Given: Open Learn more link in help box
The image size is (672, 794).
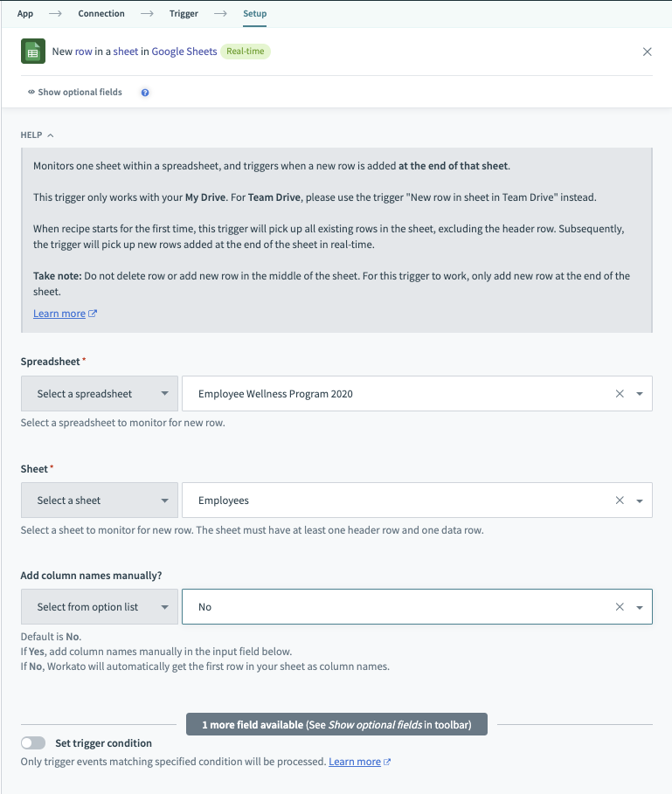Looking at the screenshot, I should tap(59, 314).
